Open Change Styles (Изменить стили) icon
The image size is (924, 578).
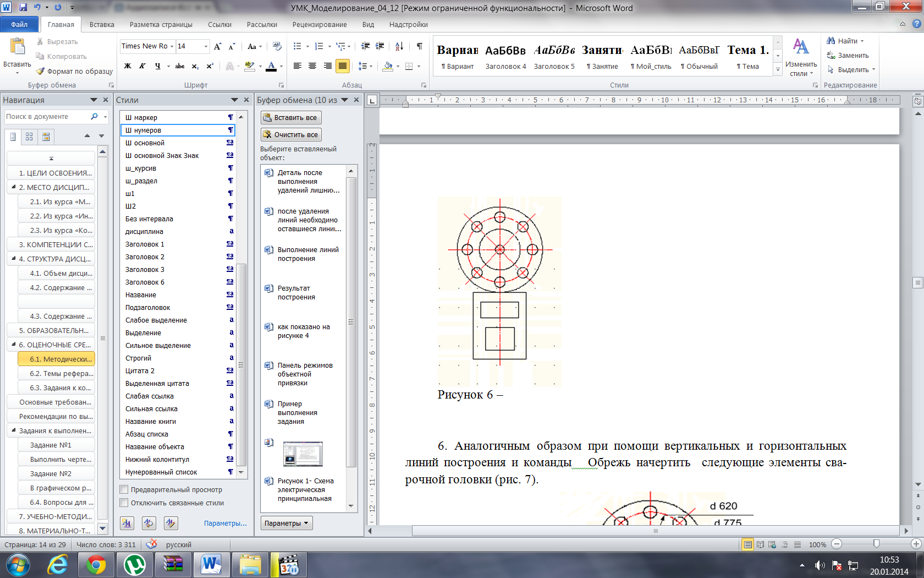coord(801,48)
